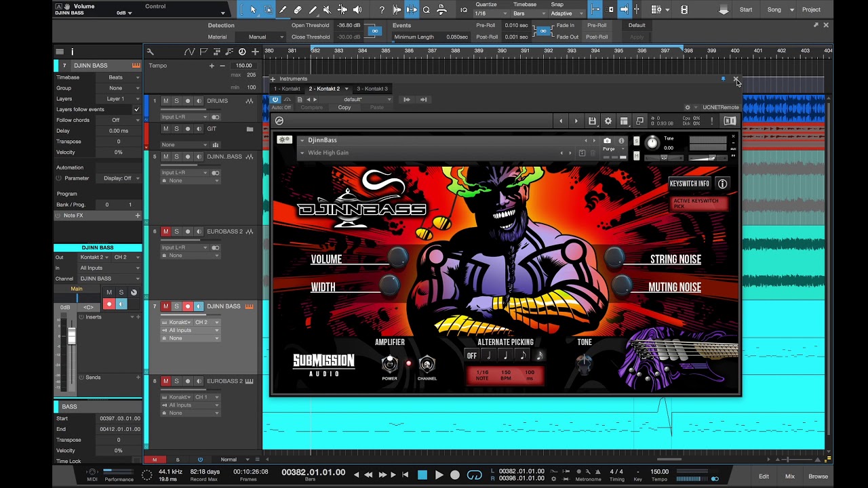868x488 pixels.
Task: Open the video player filmstrip icon
Action: [x=684, y=9]
